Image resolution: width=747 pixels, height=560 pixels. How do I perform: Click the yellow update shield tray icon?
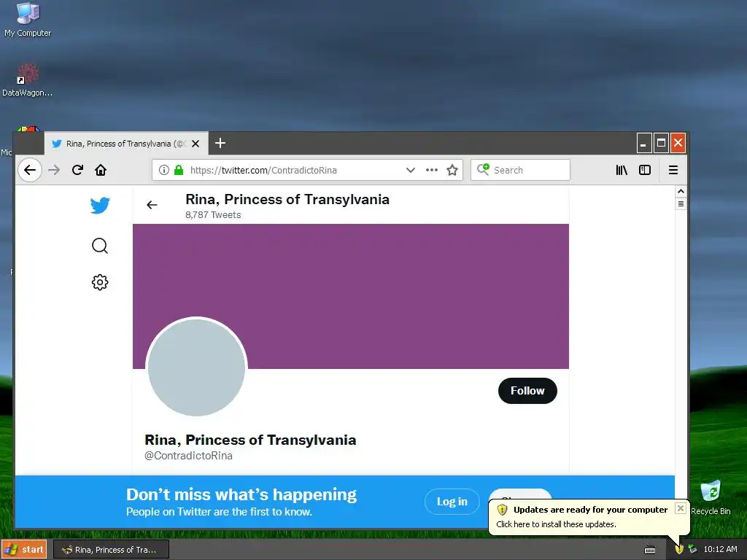click(x=679, y=550)
